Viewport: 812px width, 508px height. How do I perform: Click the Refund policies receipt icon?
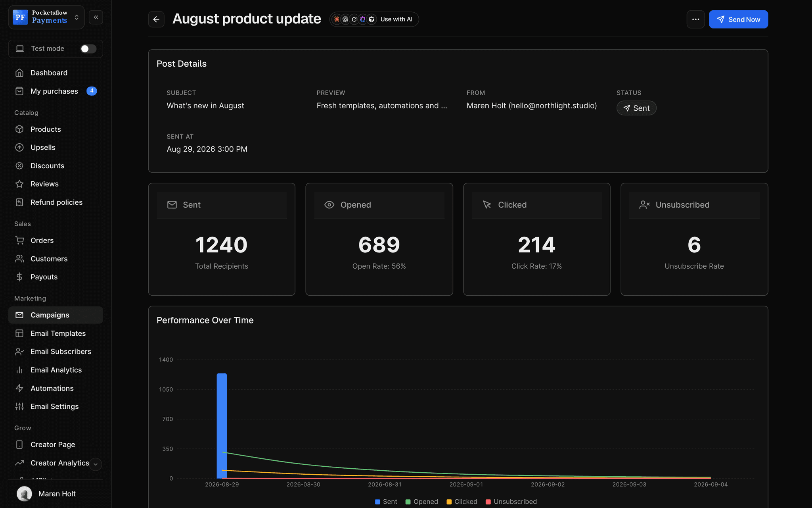(x=19, y=202)
